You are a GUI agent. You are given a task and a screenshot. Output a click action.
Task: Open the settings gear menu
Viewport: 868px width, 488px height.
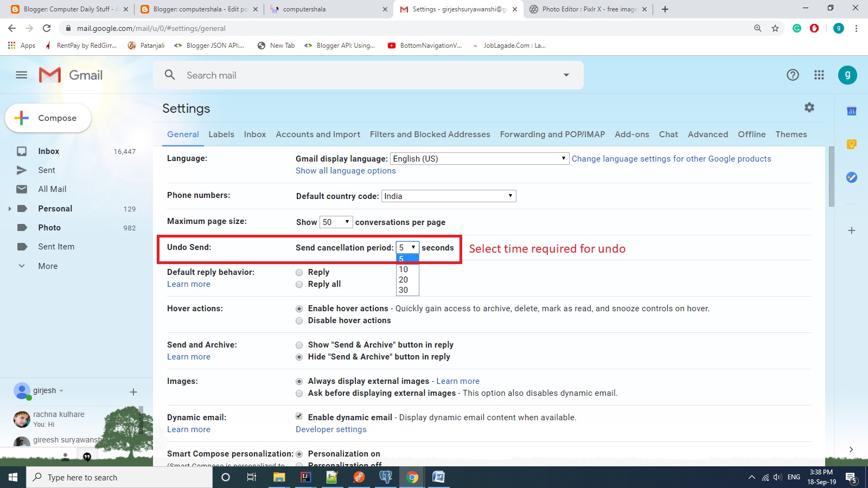pyautogui.click(x=809, y=107)
